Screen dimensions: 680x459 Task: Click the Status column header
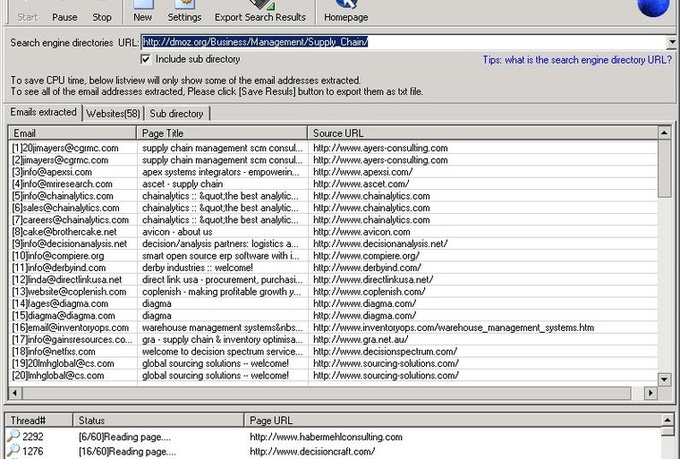[158, 420]
